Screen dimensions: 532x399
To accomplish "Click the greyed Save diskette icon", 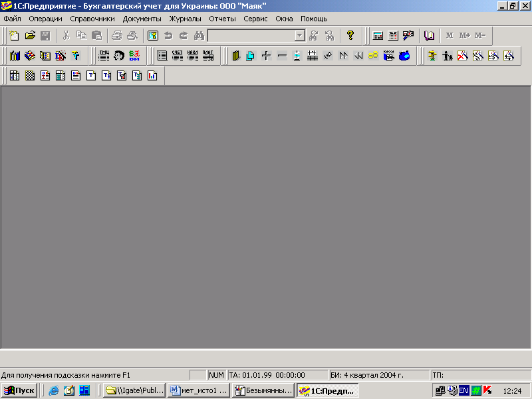I will pyautogui.click(x=45, y=36).
